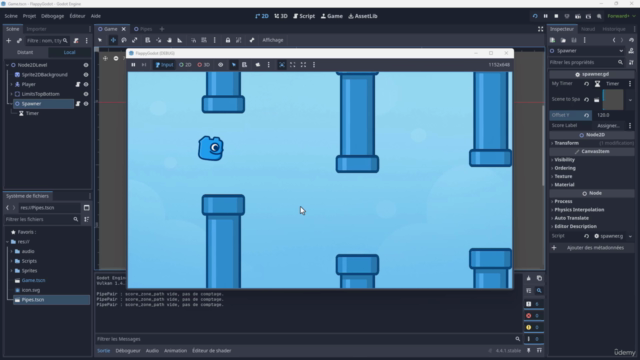
Task: Toggle visibility of Sprite2DBackground
Action: tap(86, 75)
